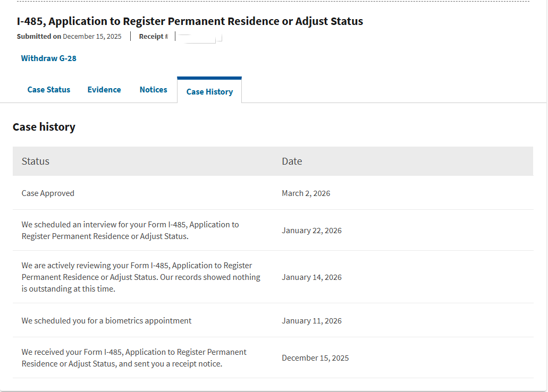This screenshot has width=548, height=392.
Task: Select the biometrics appointment status entry
Action: [x=106, y=321]
